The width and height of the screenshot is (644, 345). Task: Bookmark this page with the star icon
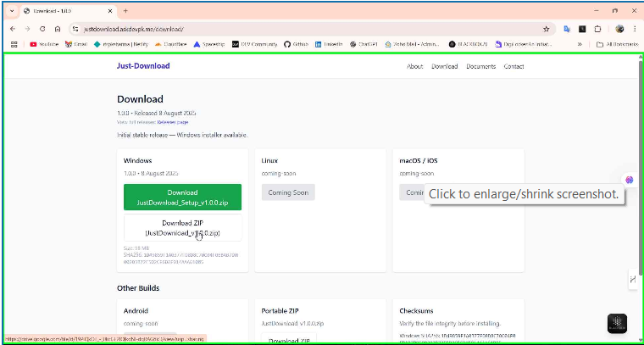pos(547,29)
